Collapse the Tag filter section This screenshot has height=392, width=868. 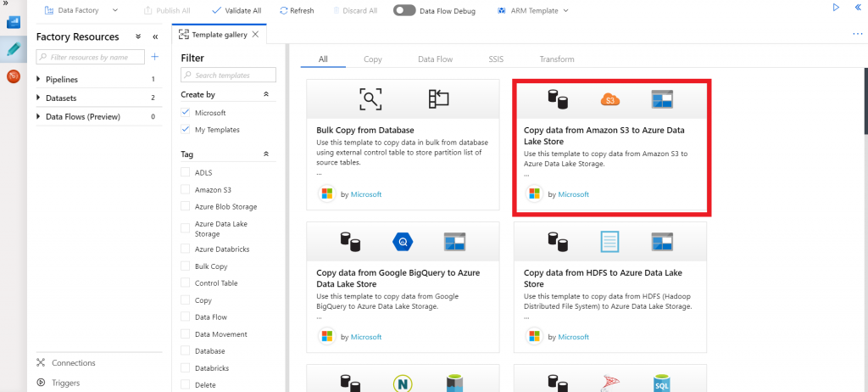click(265, 154)
